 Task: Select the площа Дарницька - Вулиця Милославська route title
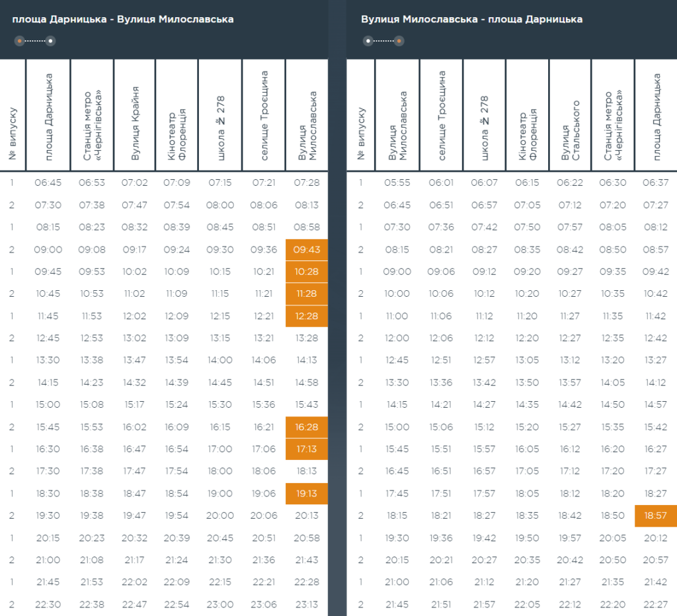123,19
